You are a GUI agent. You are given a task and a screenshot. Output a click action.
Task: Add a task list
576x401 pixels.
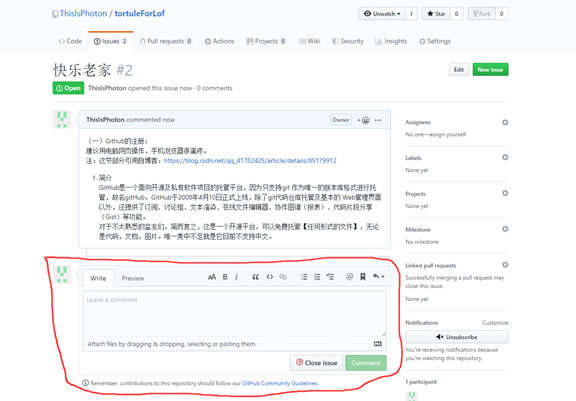click(330, 277)
